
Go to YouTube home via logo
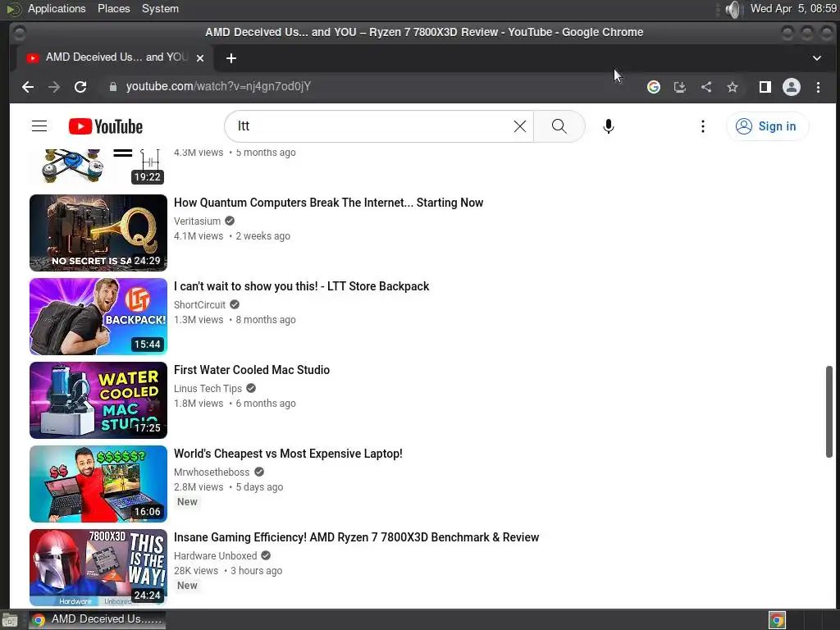pyautogui.click(x=106, y=126)
